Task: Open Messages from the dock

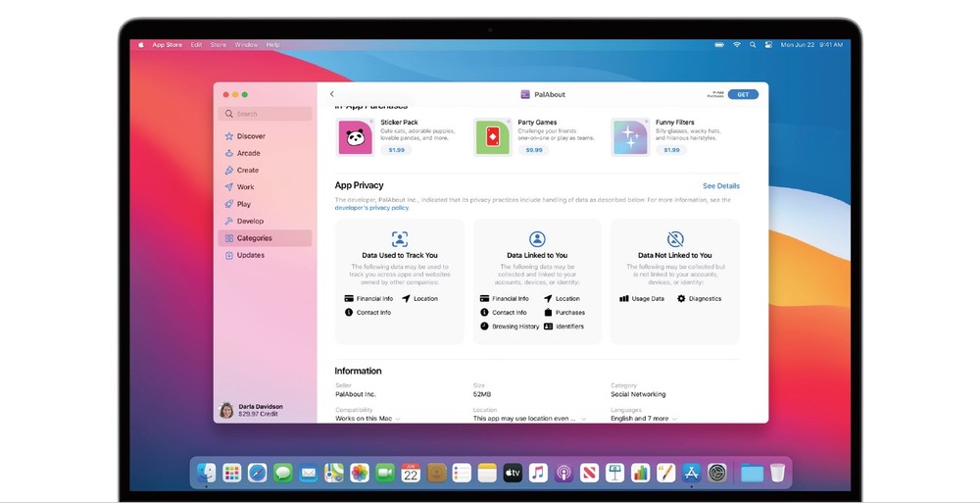Action: click(283, 473)
